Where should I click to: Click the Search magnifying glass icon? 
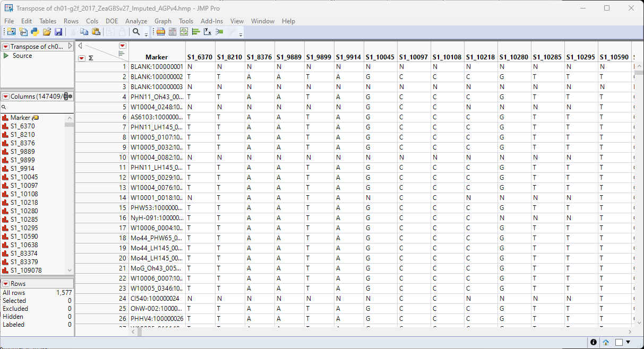coord(136,32)
